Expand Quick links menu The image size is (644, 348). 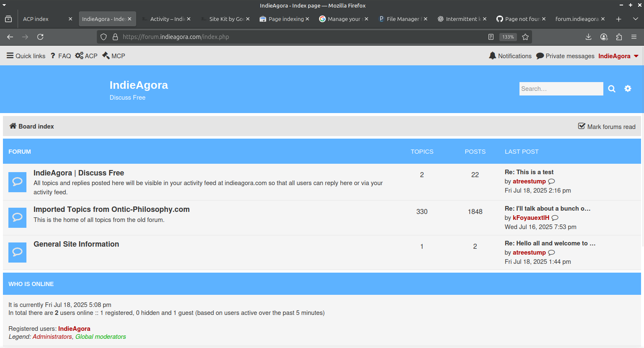[26, 56]
